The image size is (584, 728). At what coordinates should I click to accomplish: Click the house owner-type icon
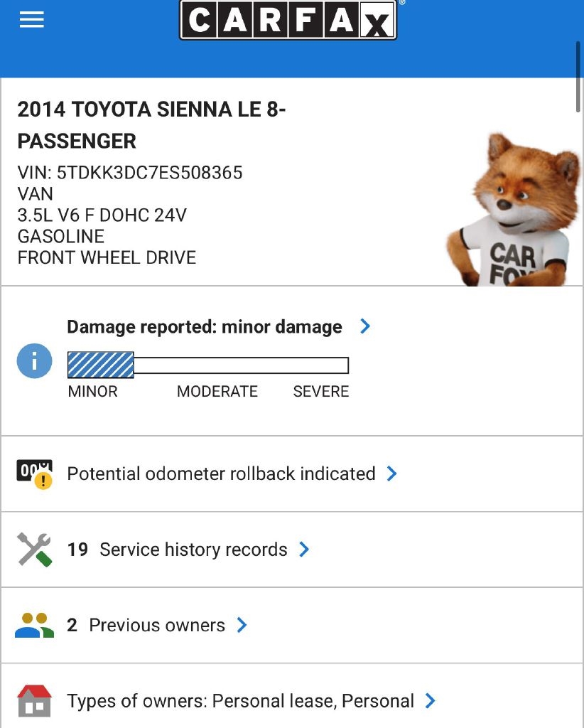[34, 701]
